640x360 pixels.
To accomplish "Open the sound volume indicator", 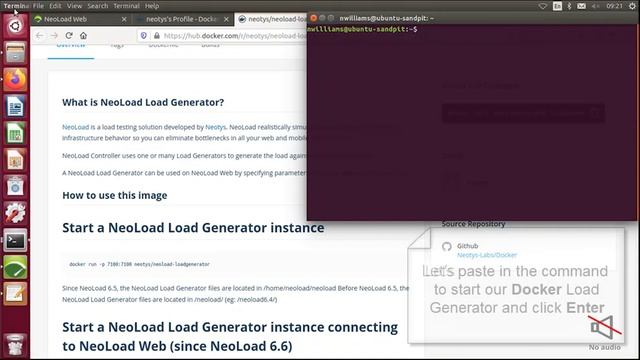I will (x=596, y=6).
